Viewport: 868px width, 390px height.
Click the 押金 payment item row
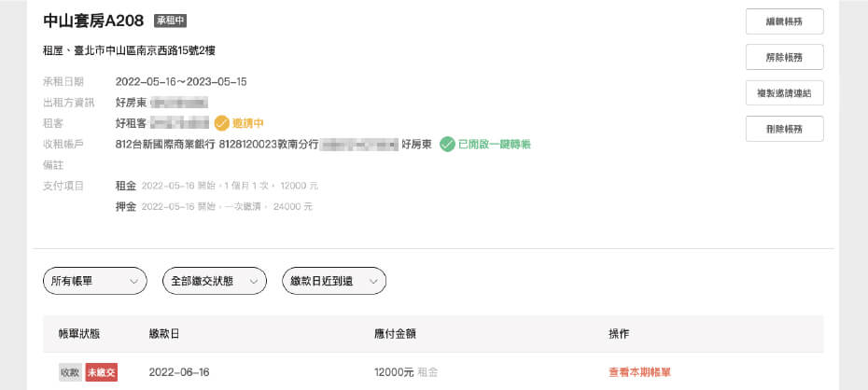pos(215,207)
